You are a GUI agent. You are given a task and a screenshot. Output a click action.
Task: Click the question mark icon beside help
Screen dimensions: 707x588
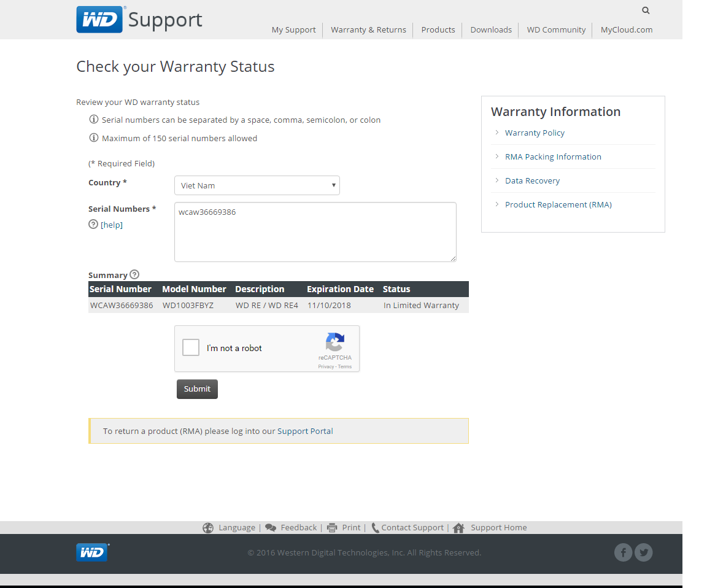click(93, 224)
